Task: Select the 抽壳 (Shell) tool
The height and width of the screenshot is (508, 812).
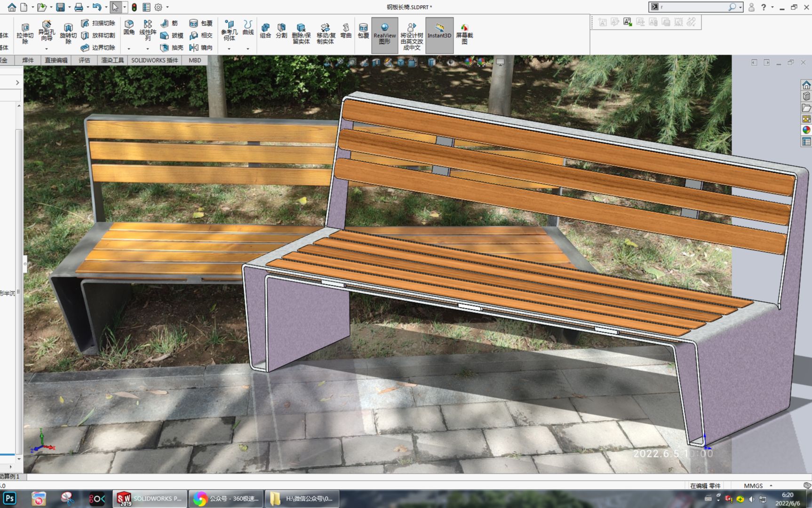Action: tap(172, 48)
